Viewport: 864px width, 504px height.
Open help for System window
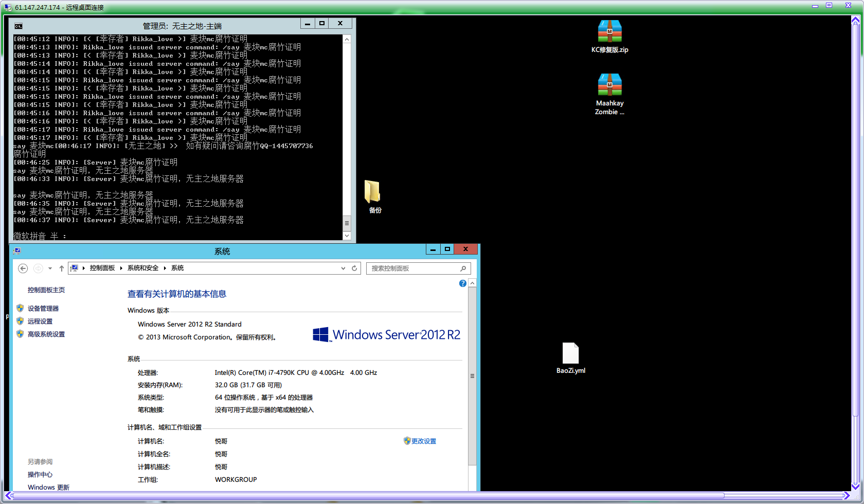pos(463,283)
